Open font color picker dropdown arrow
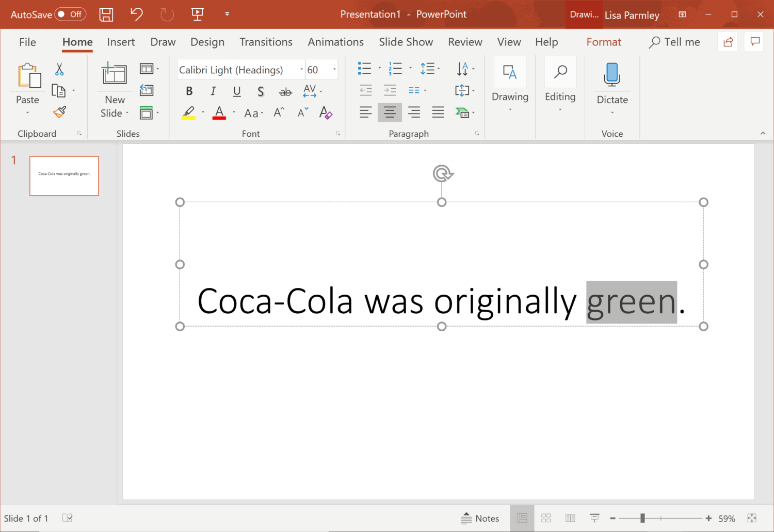This screenshot has height=532, width=774. click(x=234, y=112)
